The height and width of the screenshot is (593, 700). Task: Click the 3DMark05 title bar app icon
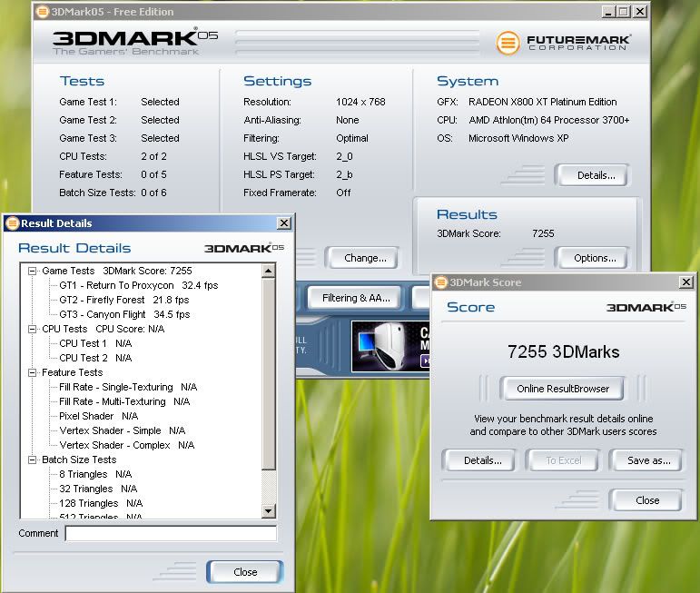pyautogui.click(x=43, y=12)
